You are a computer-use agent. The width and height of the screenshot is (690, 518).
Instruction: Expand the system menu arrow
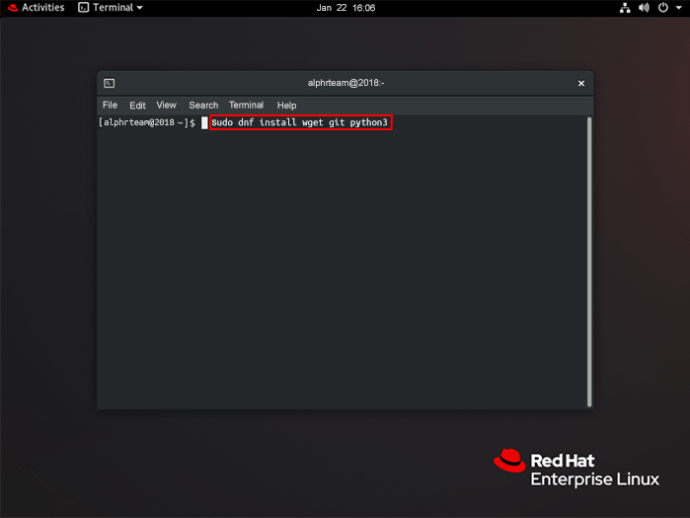pos(679,8)
